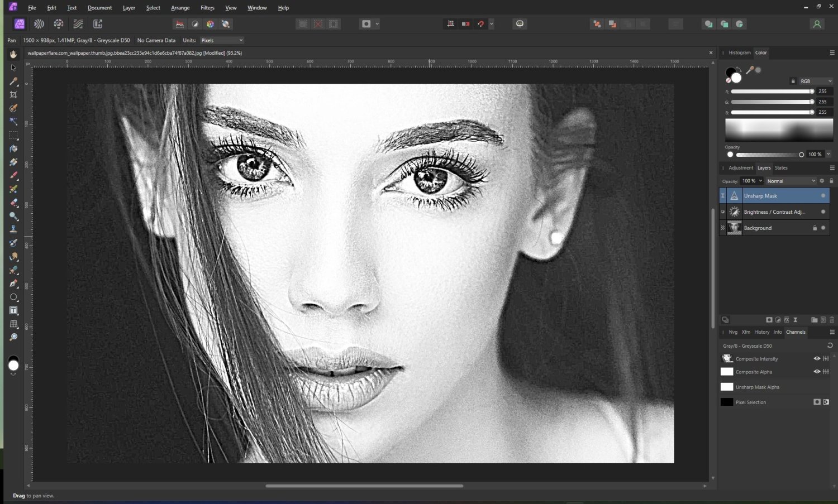Open the Layers panel hamburger menu

pyautogui.click(x=832, y=167)
